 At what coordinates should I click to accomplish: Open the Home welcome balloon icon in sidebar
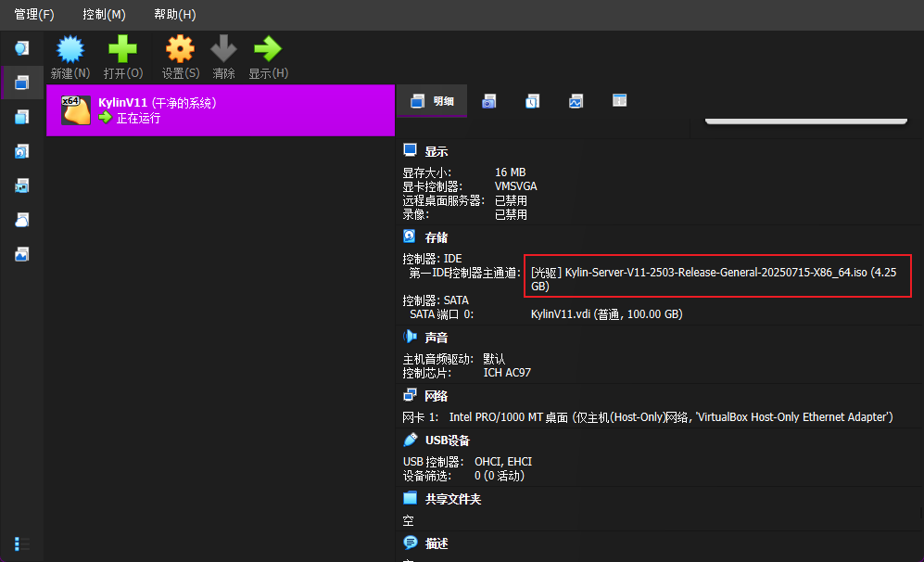22,48
